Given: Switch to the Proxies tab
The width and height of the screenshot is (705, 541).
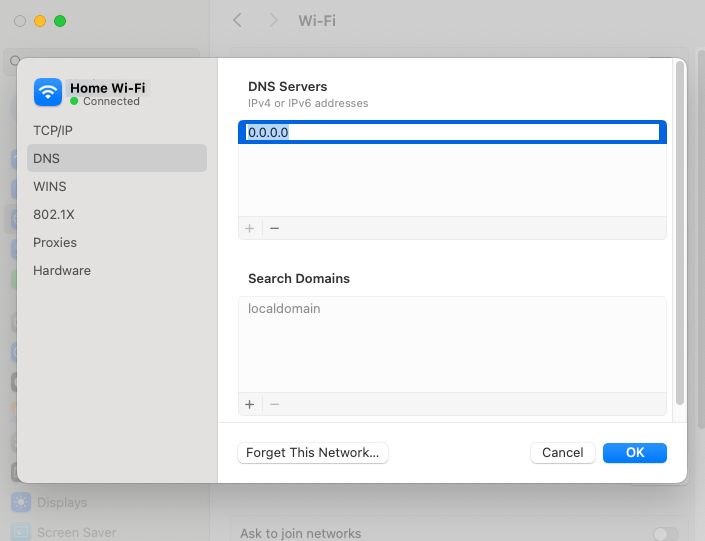Looking at the screenshot, I should tap(55, 242).
